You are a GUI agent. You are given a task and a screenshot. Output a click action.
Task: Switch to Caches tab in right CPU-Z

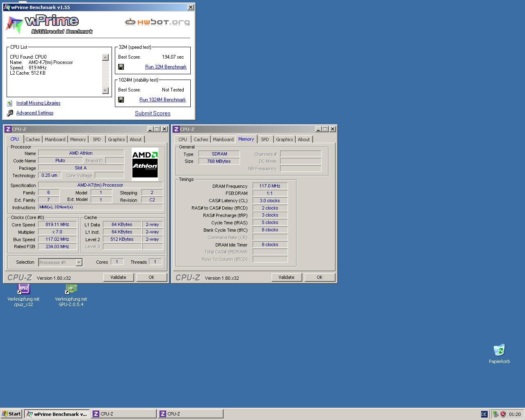(x=201, y=139)
